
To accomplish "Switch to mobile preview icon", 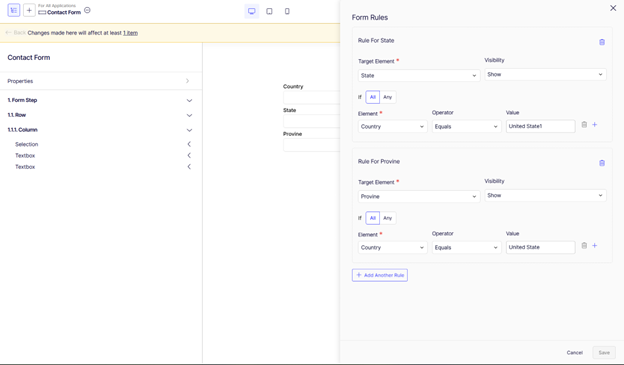I will (287, 11).
